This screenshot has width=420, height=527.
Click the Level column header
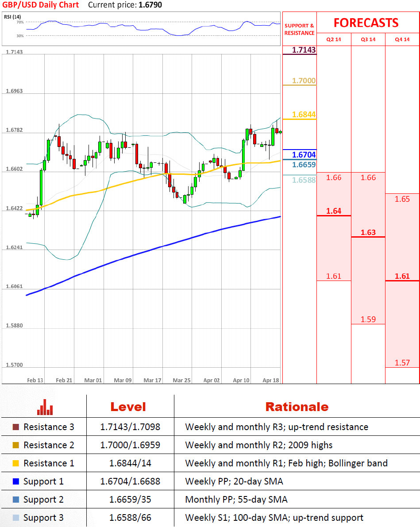pyautogui.click(x=128, y=407)
